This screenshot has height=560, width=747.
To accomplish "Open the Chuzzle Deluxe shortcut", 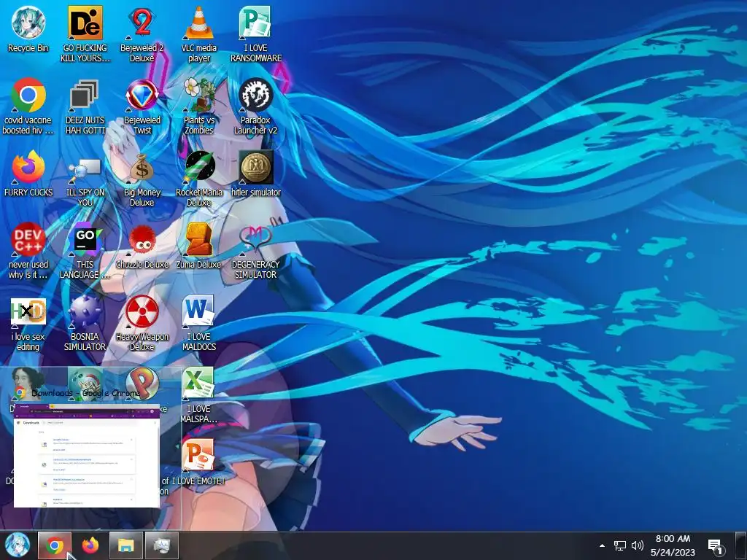I will pyautogui.click(x=142, y=246).
